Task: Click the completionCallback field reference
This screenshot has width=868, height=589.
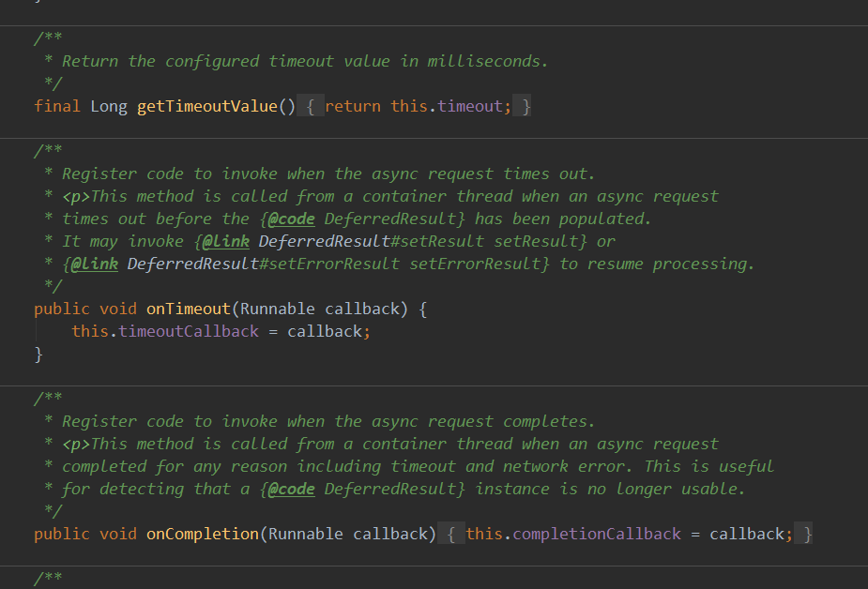Action: 597,534
